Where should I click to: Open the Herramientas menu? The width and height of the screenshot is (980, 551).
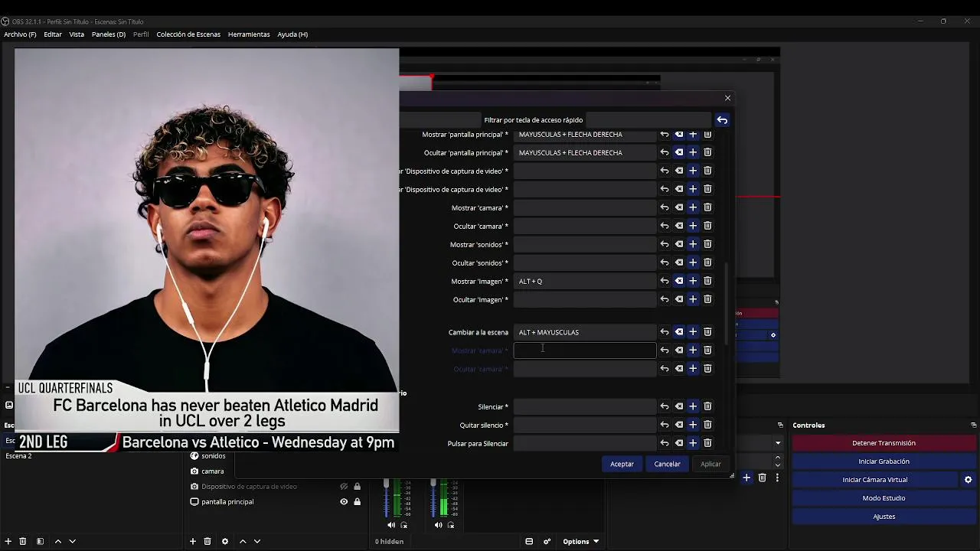[249, 34]
